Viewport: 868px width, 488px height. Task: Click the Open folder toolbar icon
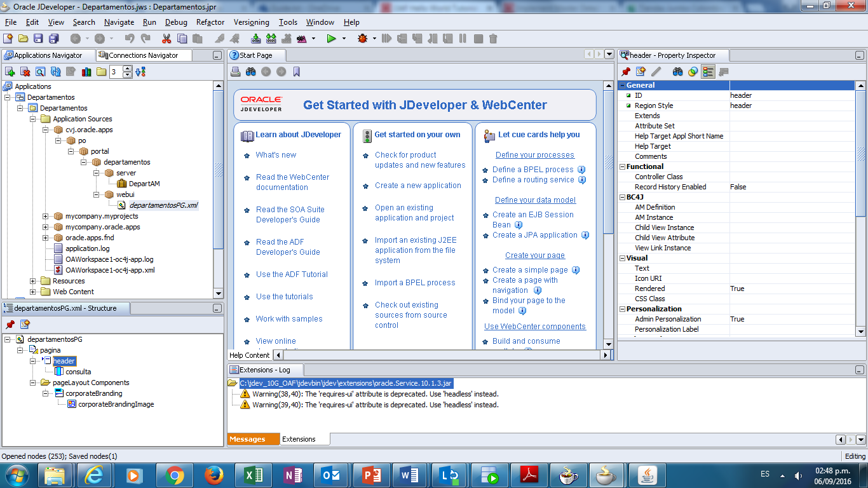(23, 39)
